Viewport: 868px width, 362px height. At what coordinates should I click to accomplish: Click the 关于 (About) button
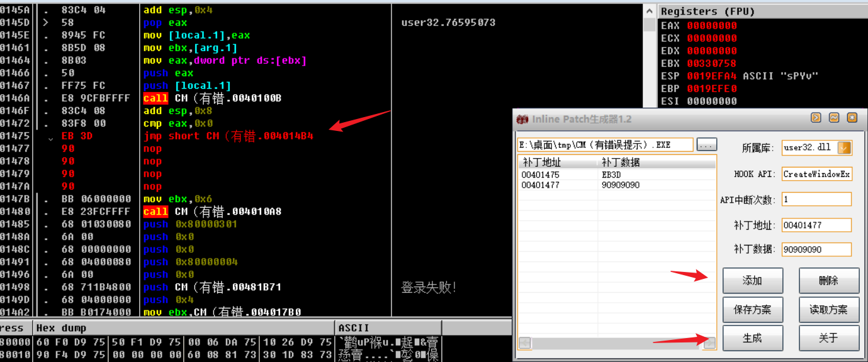[x=828, y=338]
